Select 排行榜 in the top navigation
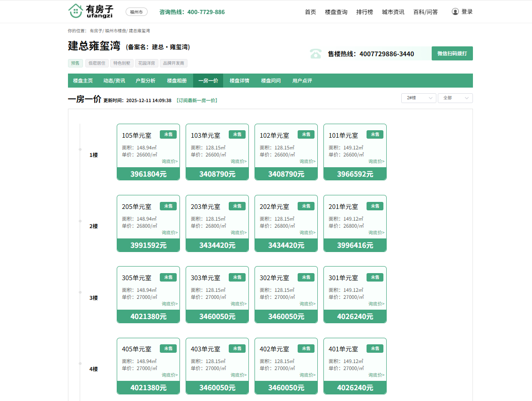 point(364,12)
